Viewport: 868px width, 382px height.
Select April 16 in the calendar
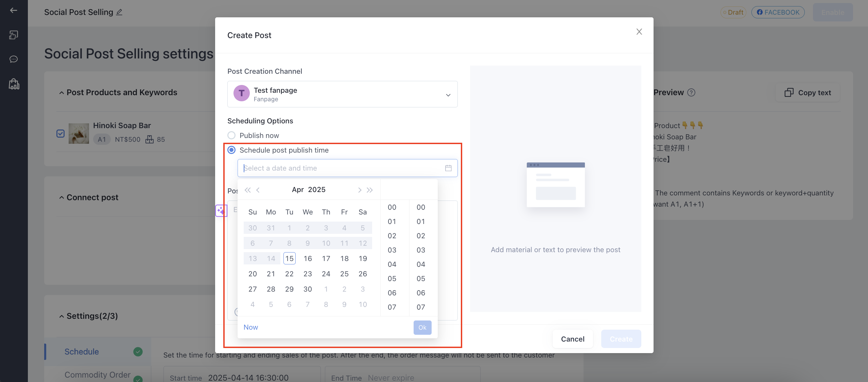point(308,259)
